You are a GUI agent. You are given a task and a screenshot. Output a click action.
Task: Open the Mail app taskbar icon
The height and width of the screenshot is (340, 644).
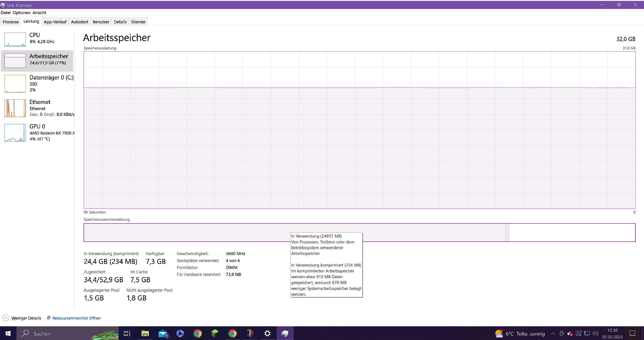tap(163, 333)
